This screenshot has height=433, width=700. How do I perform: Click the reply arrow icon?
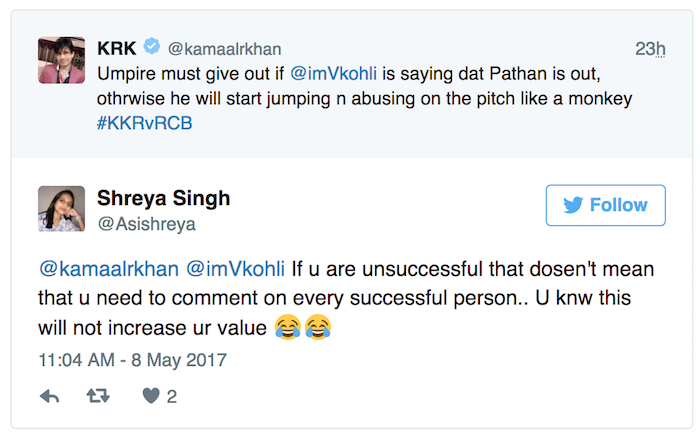(49, 396)
